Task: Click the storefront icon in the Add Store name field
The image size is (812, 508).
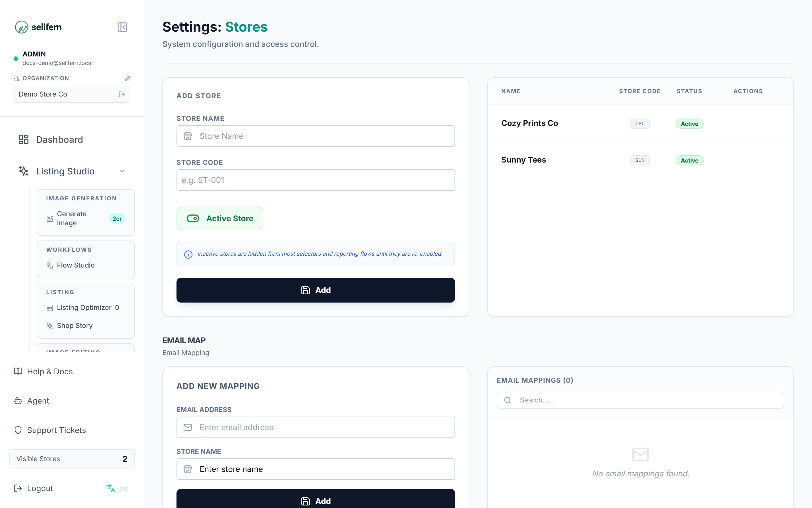Action: click(188, 136)
